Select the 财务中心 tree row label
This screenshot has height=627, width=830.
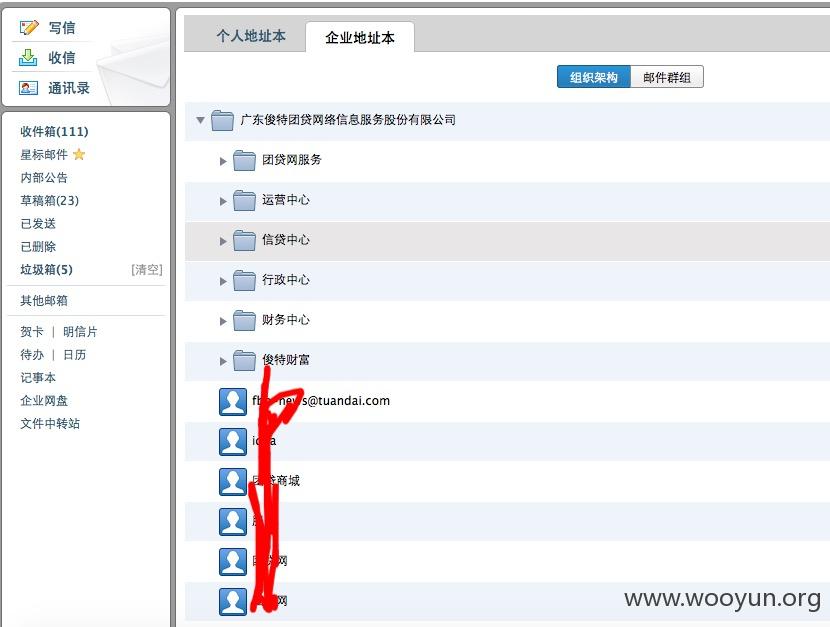tap(286, 320)
